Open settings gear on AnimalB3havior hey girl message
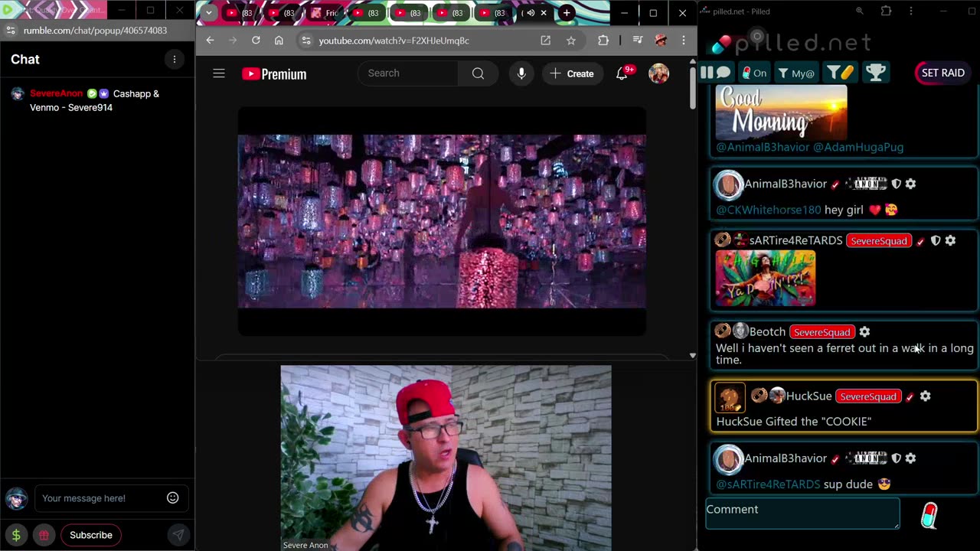The height and width of the screenshot is (551, 980). [910, 184]
